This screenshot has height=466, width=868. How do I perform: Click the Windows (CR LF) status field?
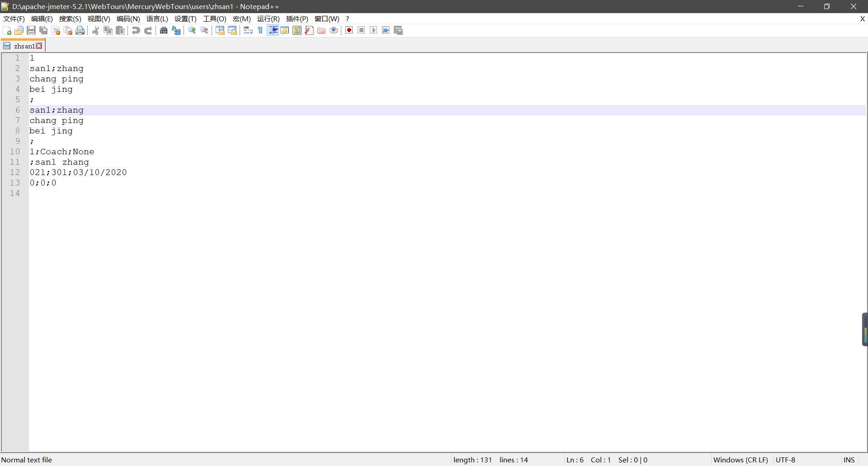point(741,460)
